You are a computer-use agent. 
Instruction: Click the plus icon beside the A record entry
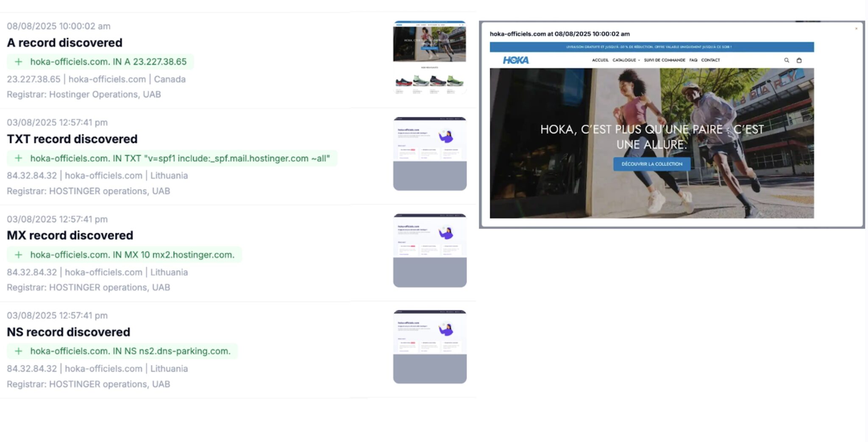[19, 62]
